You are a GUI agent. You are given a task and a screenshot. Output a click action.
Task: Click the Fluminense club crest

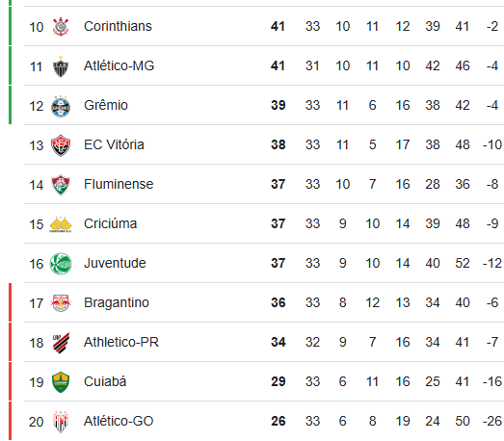[61, 185]
